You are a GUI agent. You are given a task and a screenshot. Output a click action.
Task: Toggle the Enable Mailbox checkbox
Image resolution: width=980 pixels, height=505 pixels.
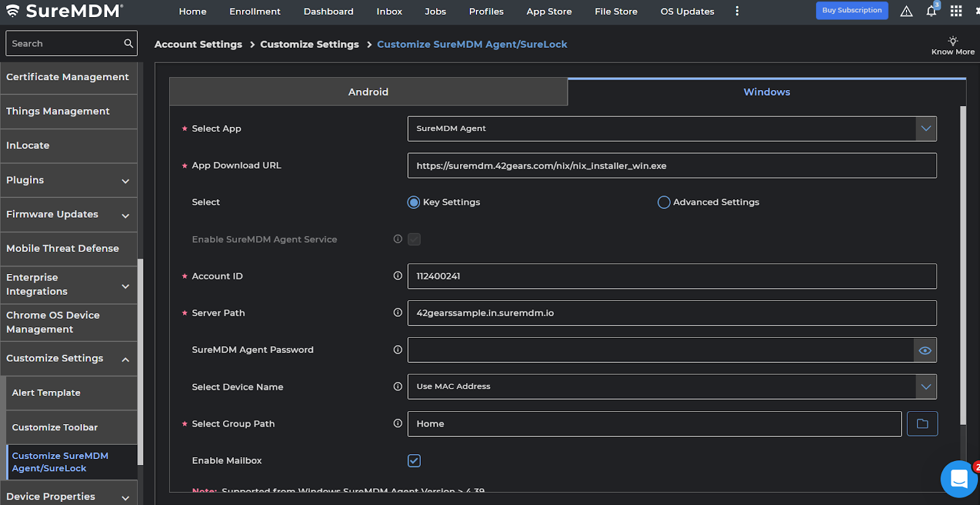[x=414, y=461]
